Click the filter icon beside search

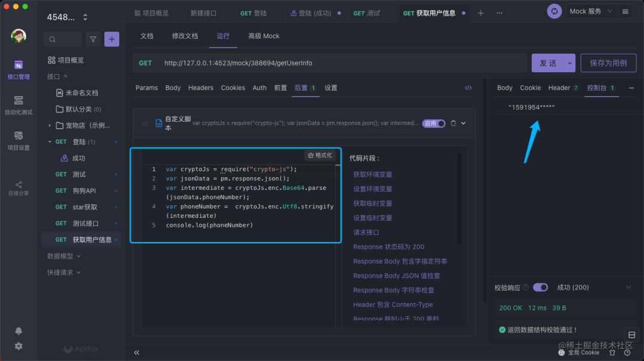pyautogui.click(x=93, y=39)
